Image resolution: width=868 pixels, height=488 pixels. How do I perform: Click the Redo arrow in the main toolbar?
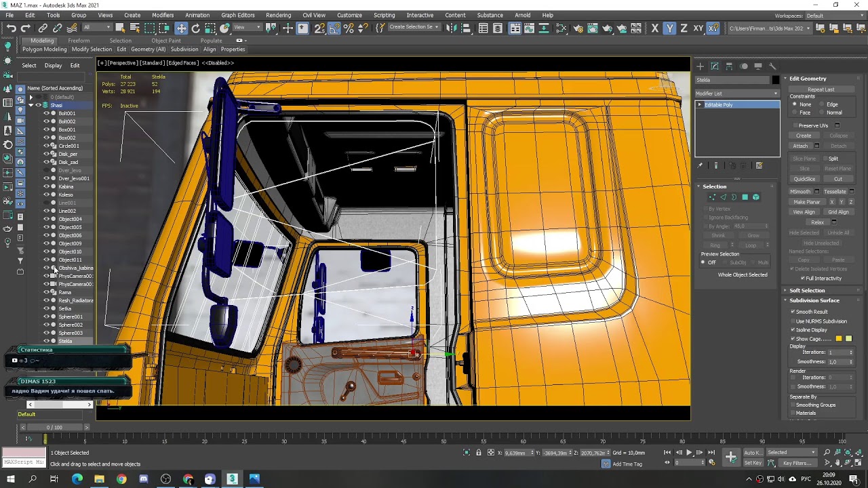tap(25, 28)
